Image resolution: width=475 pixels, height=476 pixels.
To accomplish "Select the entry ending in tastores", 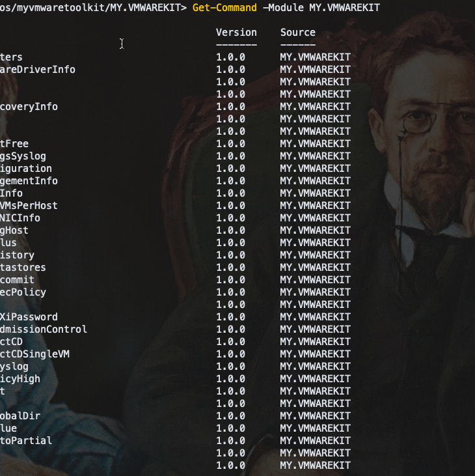I will pos(23,267).
